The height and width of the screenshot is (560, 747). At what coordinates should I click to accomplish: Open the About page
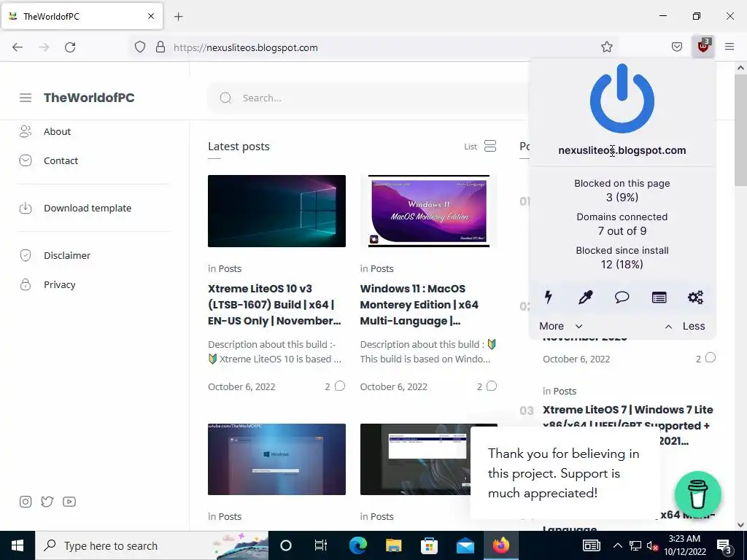(x=57, y=131)
